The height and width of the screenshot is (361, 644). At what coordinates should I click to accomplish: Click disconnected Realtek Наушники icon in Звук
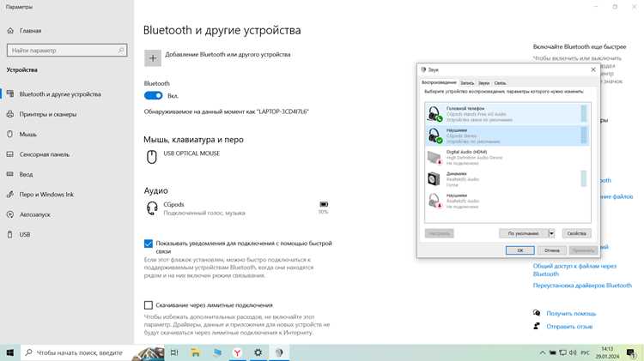[434, 201]
